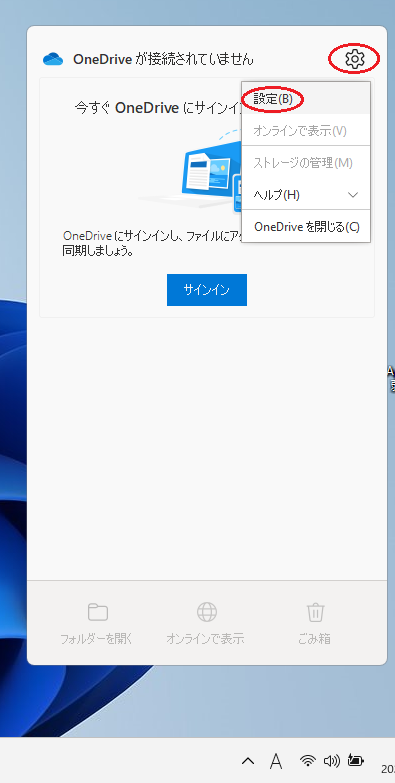This screenshot has width=395, height=783.
Task: Open the ヘルプ(H) menu item
Action: pyautogui.click(x=306, y=195)
